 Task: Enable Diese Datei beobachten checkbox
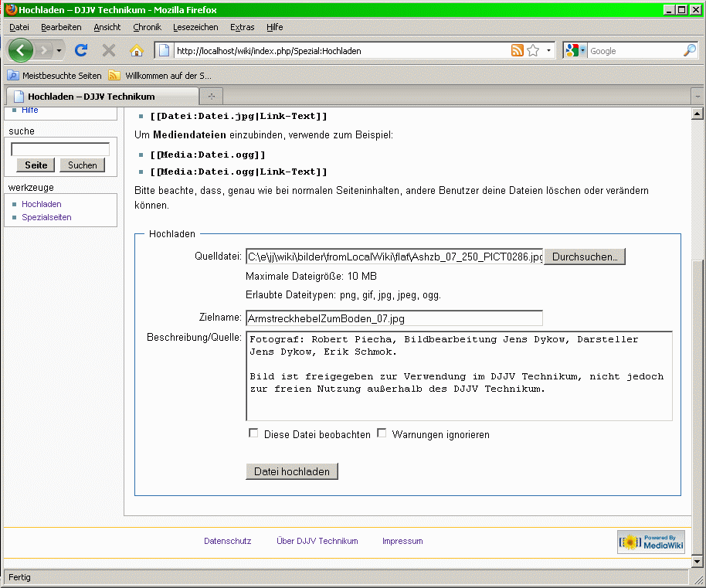click(x=253, y=433)
